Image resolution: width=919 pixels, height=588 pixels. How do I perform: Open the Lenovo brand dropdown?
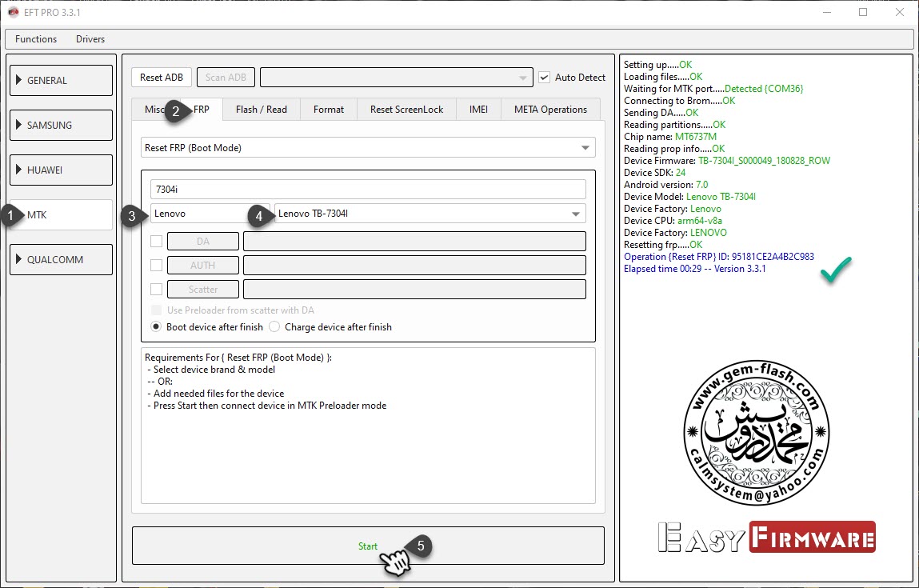[210, 214]
